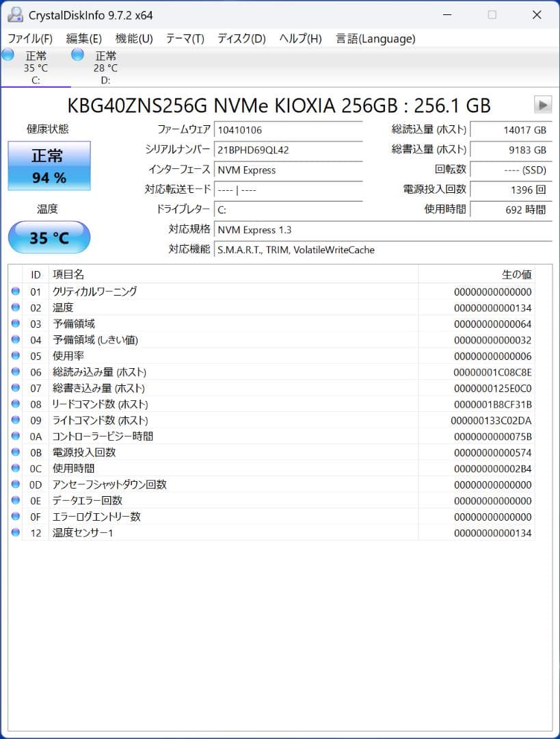Open the ヘルプ(H) menu

point(300,38)
